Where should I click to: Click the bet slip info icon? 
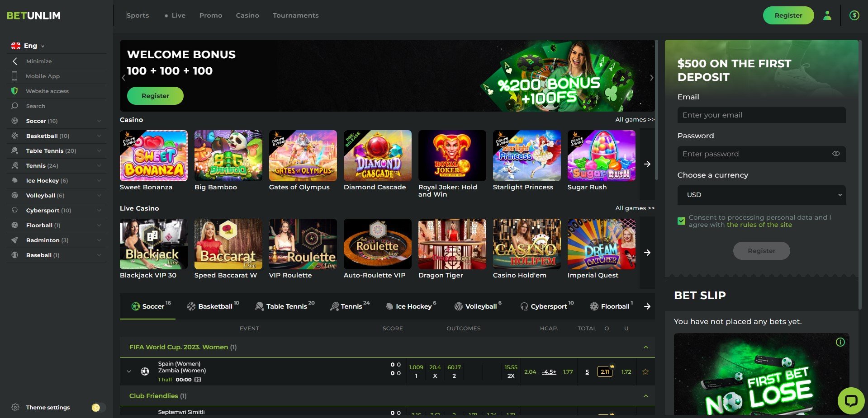[x=840, y=342]
